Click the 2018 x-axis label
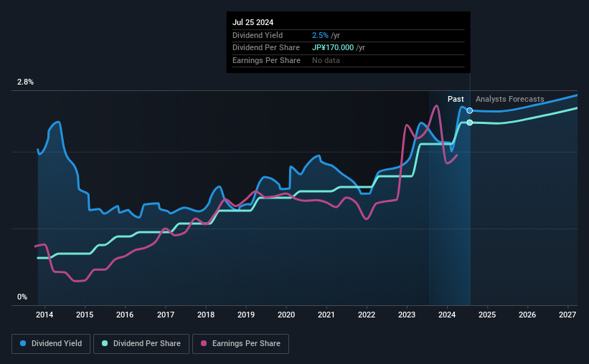589x364 pixels. coord(206,315)
